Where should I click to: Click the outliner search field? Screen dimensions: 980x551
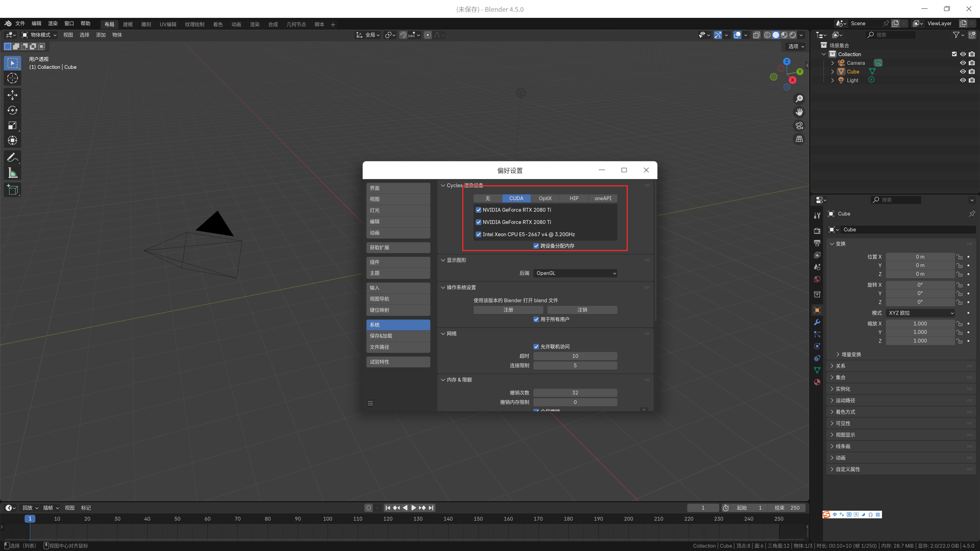coord(891,35)
